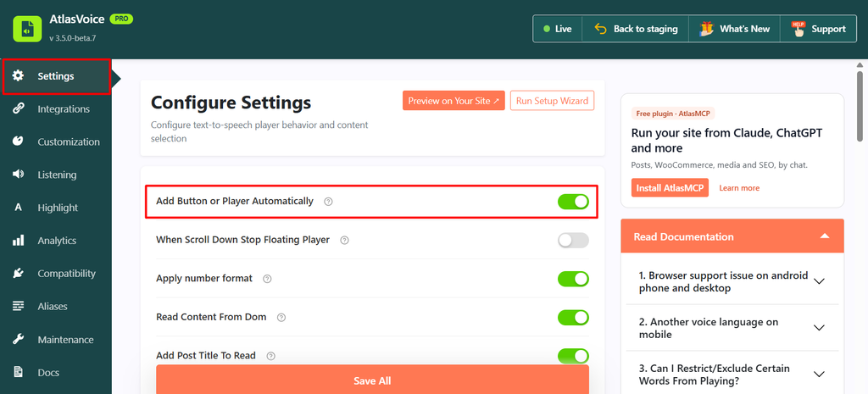Click help icon beside Read Content From Dom
868x394 pixels.
(x=281, y=318)
